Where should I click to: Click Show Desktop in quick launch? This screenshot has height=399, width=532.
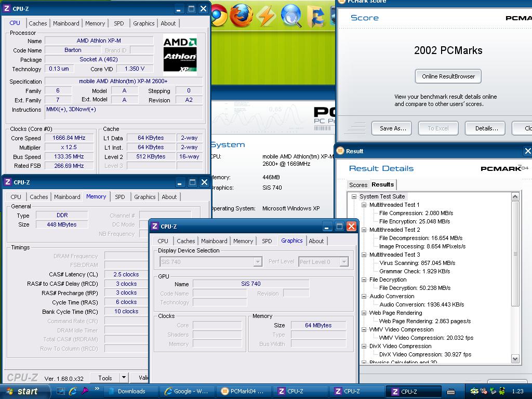pyautogui.click(x=61, y=391)
